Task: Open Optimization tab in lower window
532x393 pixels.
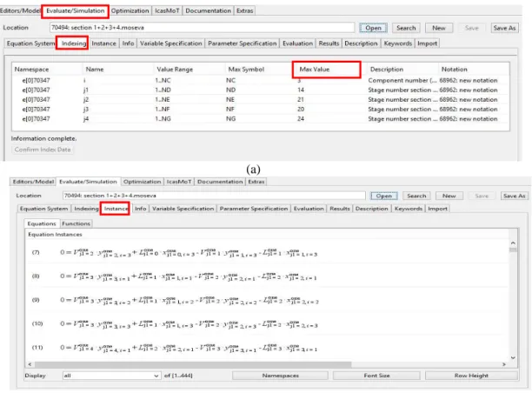Action: coord(143,182)
